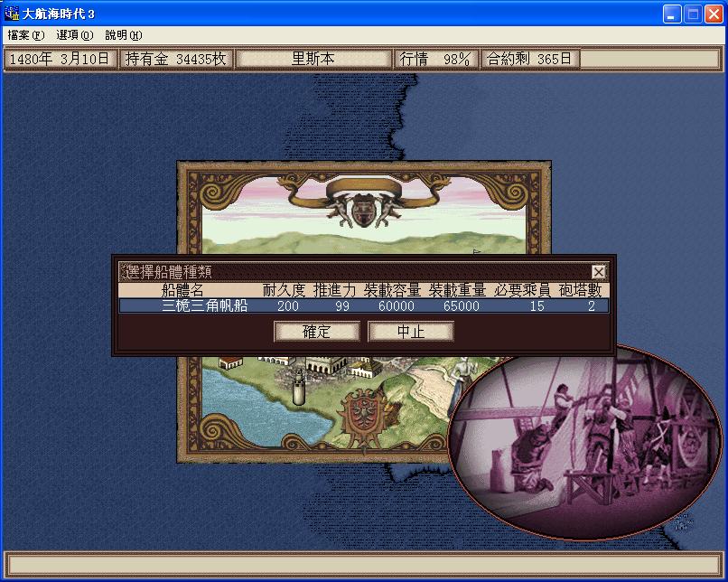Open the 選項(O) menu
The width and height of the screenshot is (728, 582).
coord(75,35)
